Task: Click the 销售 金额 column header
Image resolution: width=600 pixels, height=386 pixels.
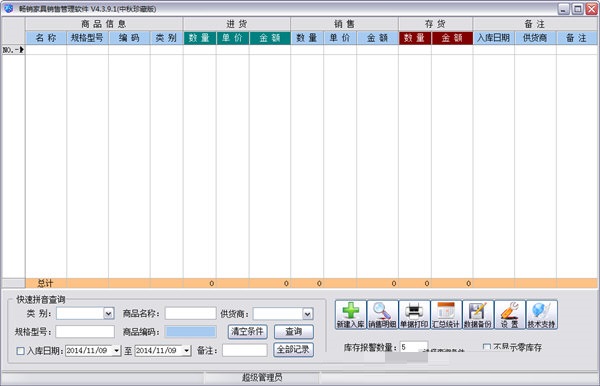Action: pos(377,38)
